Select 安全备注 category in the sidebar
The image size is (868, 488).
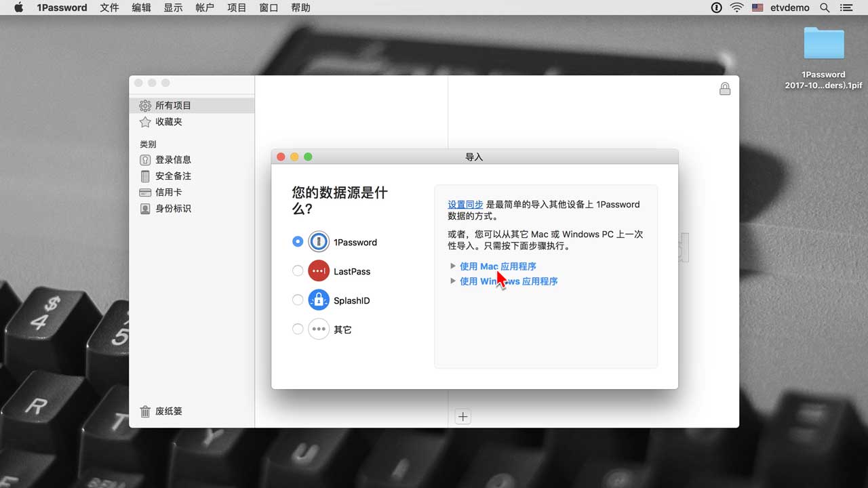coord(172,176)
